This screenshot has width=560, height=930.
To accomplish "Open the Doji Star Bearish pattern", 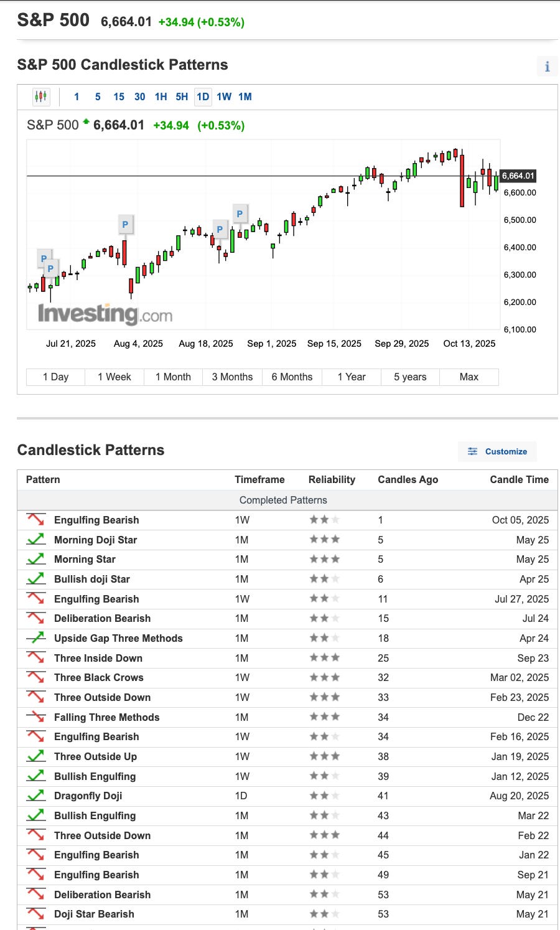I will (x=94, y=914).
